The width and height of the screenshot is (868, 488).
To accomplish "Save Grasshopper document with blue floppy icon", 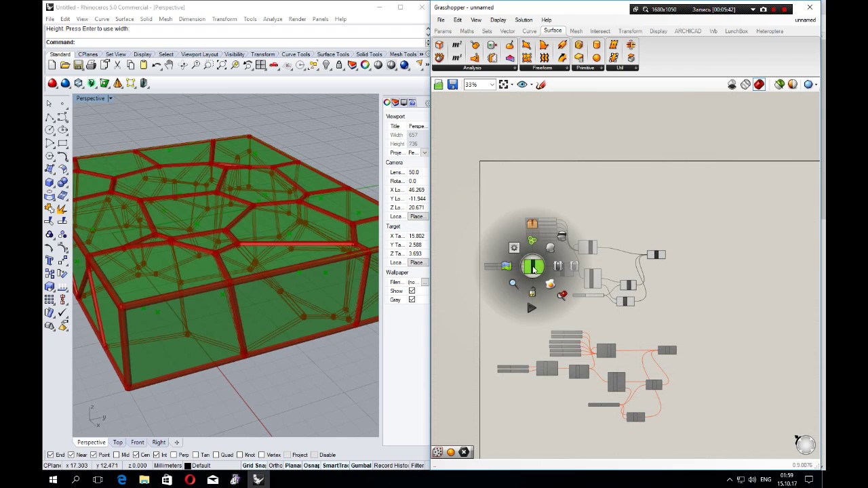I will (x=452, y=85).
